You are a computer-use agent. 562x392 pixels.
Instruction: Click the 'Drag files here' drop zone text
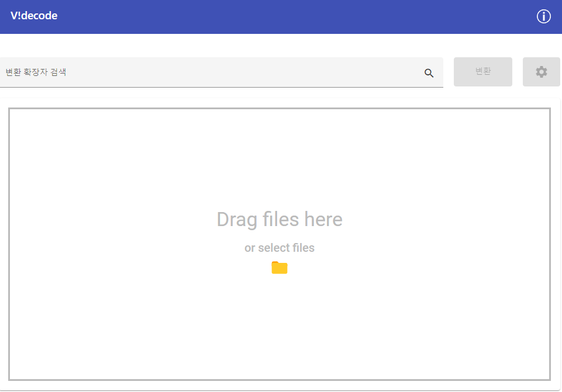(x=280, y=220)
